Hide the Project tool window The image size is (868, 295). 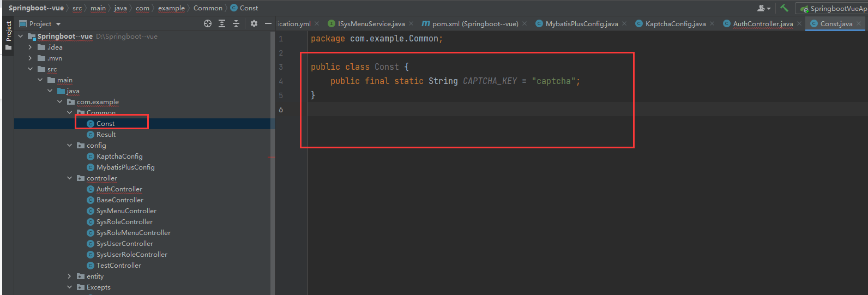pos(268,23)
